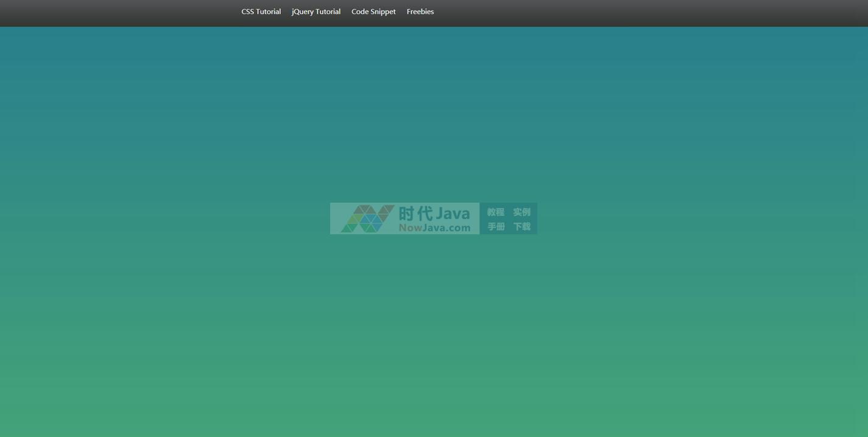Click the 教程 label in the watermark
The width and height of the screenshot is (868, 437).
point(495,212)
